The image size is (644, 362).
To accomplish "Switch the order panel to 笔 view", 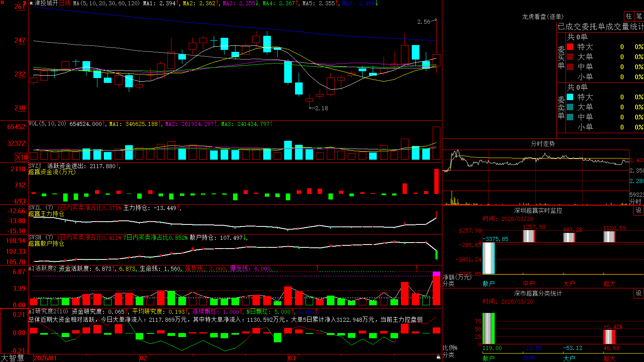I will pyautogui.click(x=639, y=16).
